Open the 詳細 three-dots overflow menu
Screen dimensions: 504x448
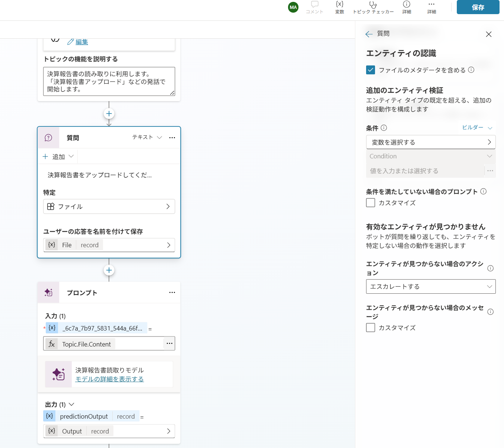(x=432, y=7)
